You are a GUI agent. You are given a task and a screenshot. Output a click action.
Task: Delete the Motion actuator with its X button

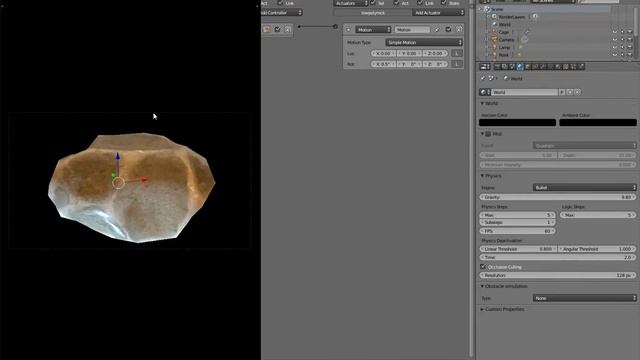pyautogui.click(x=459, y=29)
